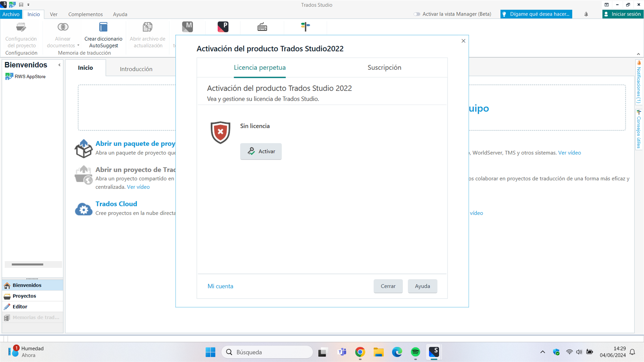Screen dimensions: 644x362
Task: Open the Mi cuenta link
Action: [x=220, y=286]
